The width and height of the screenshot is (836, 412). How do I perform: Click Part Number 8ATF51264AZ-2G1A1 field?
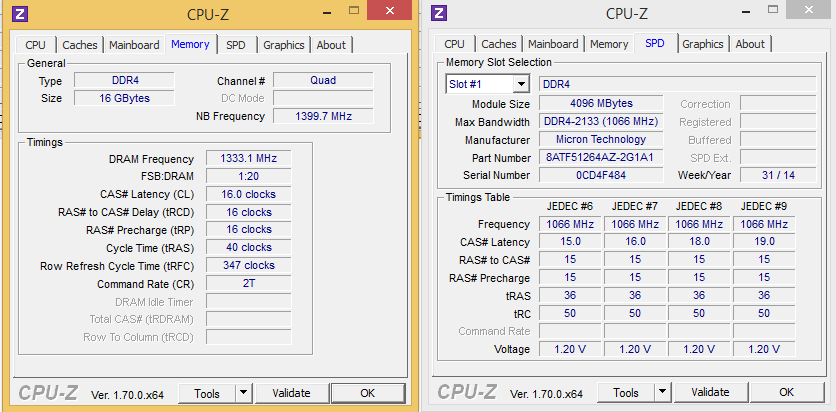coord(601,158)
